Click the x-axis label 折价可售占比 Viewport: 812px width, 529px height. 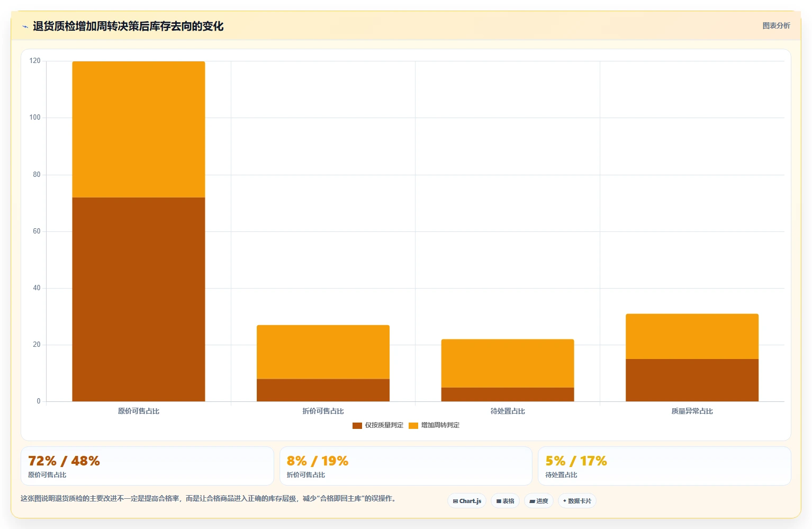323,411
